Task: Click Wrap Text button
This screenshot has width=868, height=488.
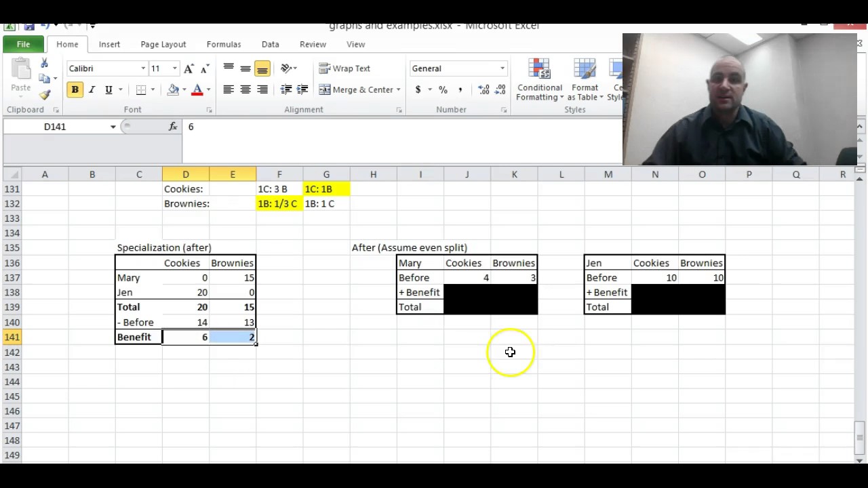Action: click(344, 68)
